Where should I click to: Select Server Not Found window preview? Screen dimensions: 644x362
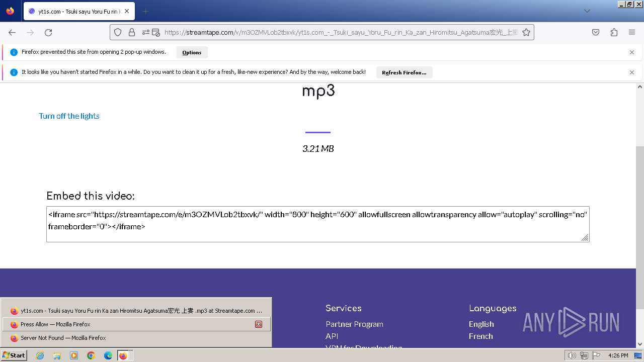[x=136, y=338]
